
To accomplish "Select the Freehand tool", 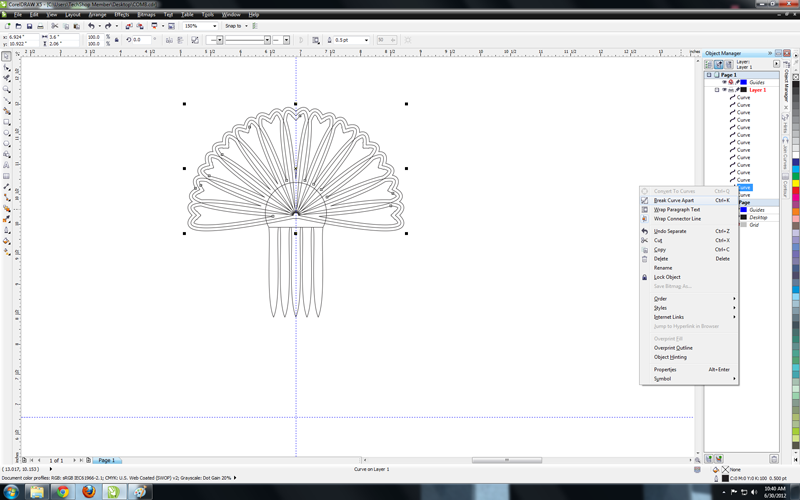I will click(7, 100).
